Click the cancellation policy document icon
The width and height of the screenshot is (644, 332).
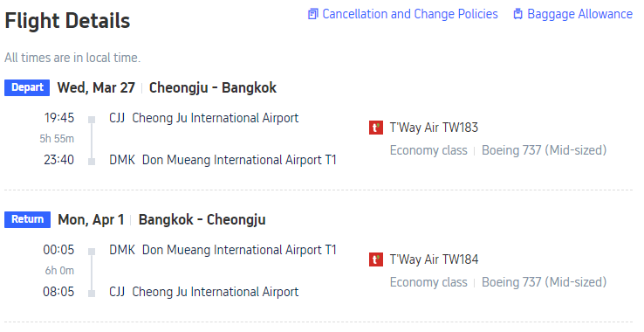coord(313,14)
